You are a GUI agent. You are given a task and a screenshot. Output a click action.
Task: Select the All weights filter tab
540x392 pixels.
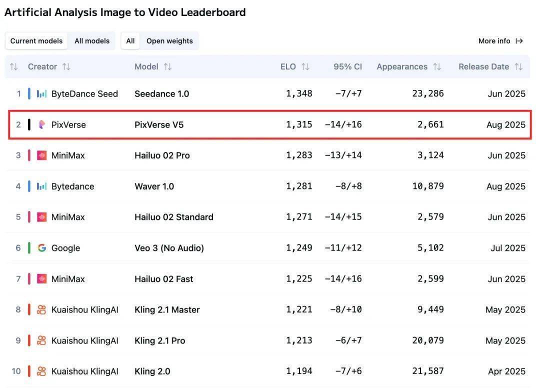tap(130, 41)
